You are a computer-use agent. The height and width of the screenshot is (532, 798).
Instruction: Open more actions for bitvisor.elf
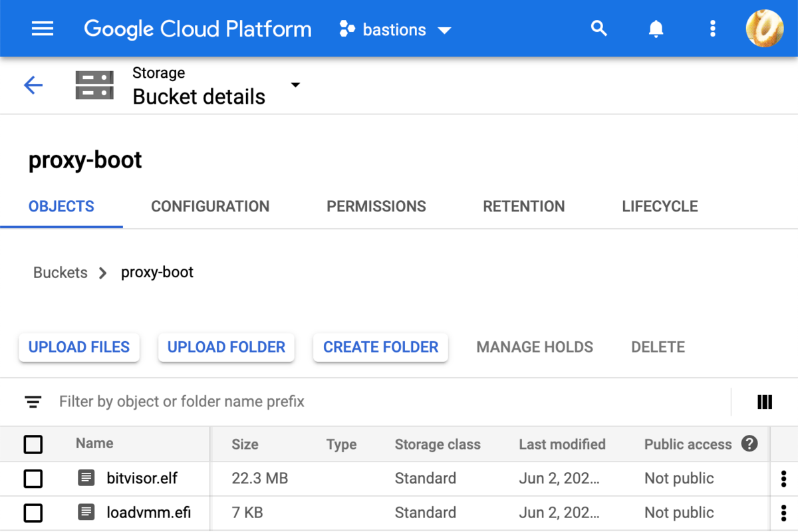click(x=783, y=478)
